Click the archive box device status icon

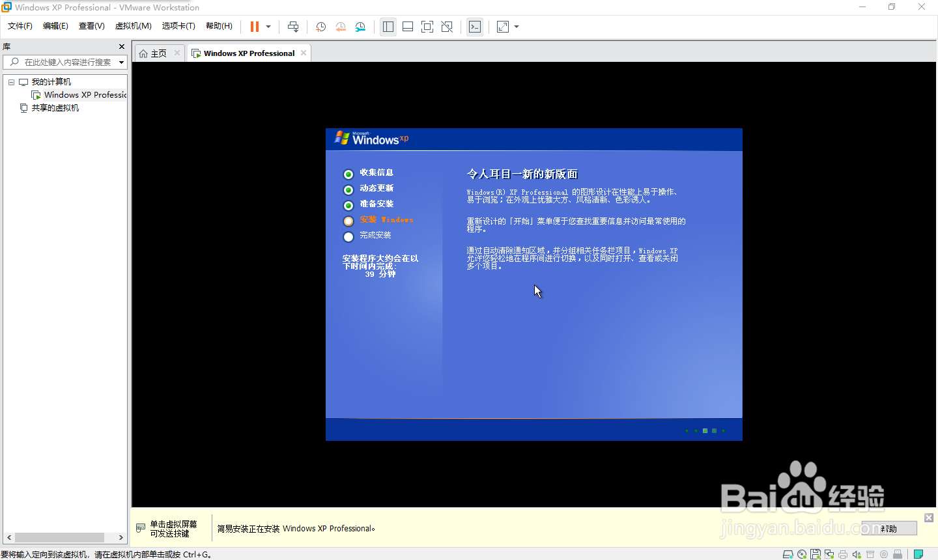click(870, 554)
